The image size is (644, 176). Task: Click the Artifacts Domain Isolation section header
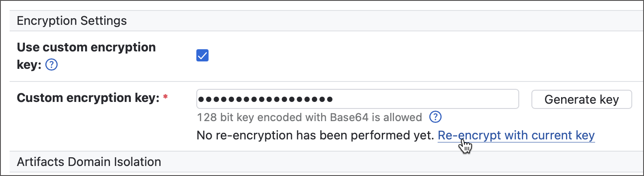pos(89,162)
